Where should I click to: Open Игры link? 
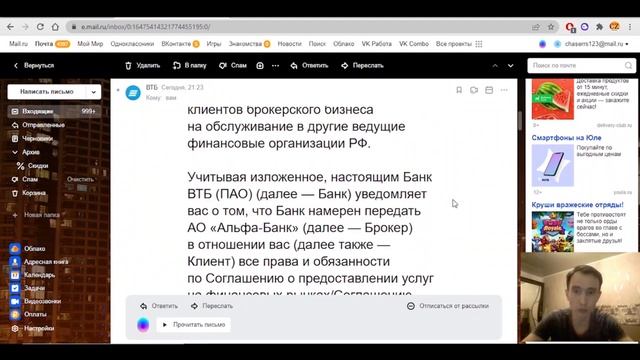213,44
